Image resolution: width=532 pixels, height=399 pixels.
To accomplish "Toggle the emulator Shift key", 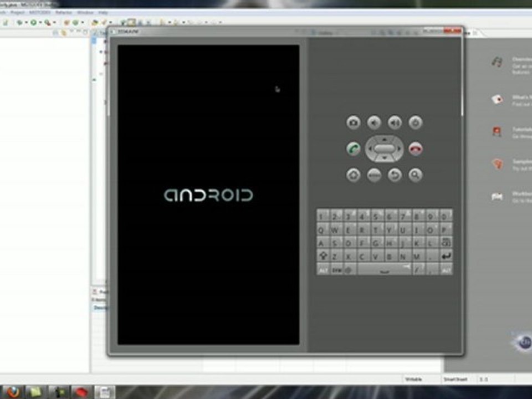I will click(x=323, y=256).
